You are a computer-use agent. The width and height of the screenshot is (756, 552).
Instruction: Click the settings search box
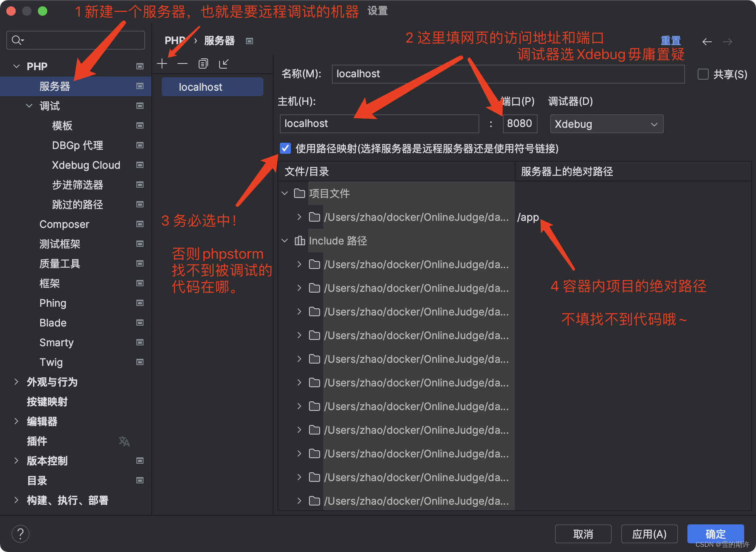click(76, 40)
